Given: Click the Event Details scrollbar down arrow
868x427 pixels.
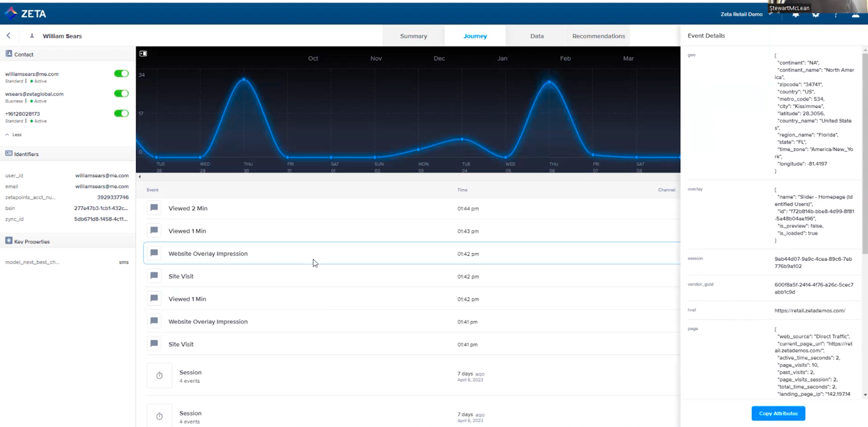Looking at the screenshot, I should [865, 395].
